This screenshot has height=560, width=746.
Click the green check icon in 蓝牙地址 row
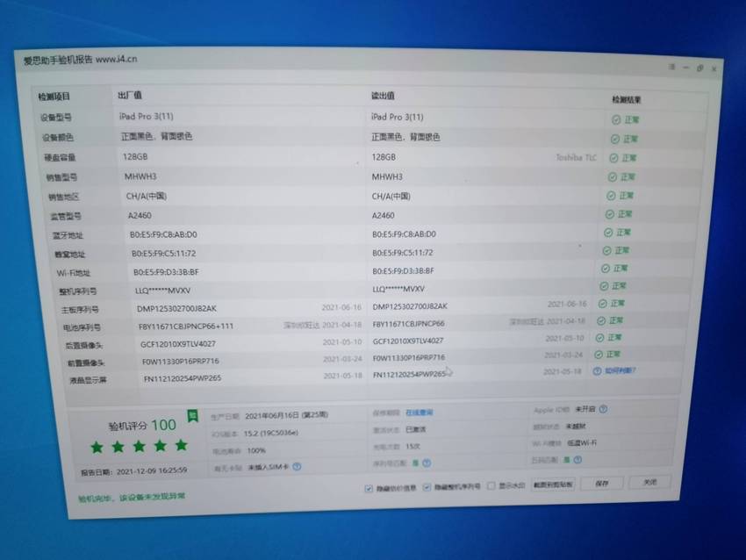pyautogui.click(x=608, y=233)
